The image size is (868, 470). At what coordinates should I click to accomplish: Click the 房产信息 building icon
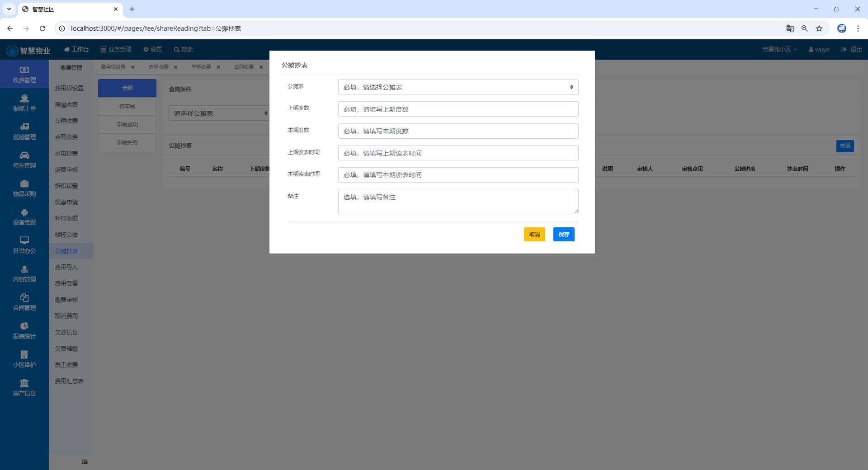(x=24, y=383)
